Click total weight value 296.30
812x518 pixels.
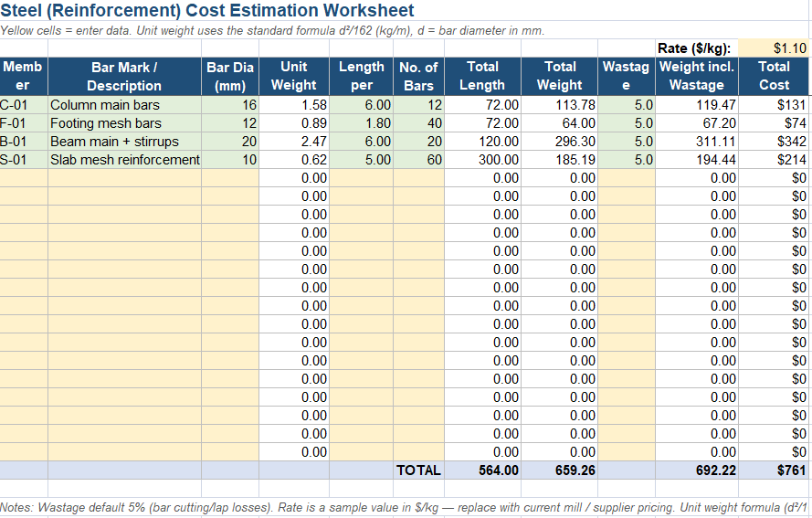559,142
